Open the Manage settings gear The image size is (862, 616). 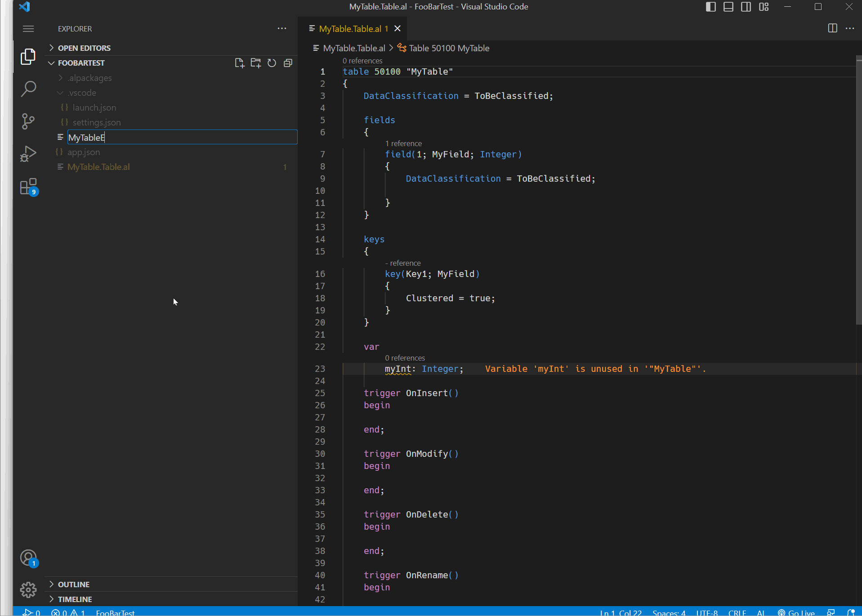tap(28, 589)
